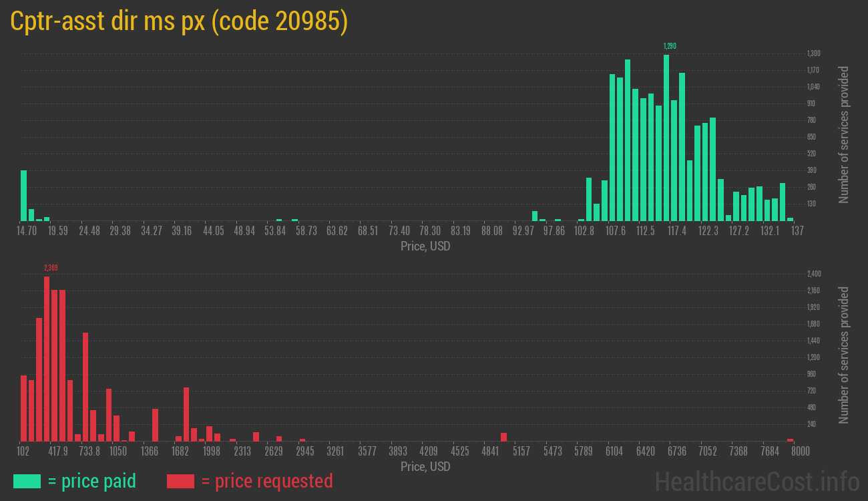This screenshot has width=868, height=501.
Task: Click the 2,400 y-axis tick in the bottom chart
Action: tap(813, 274)
